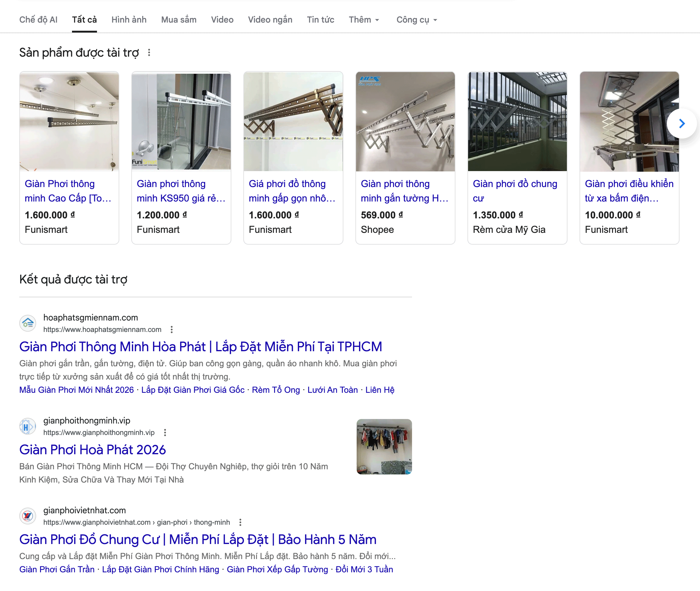Click the Shopee seller label
The height and width of the screenshot is (591, 700).
coord(377,230)
